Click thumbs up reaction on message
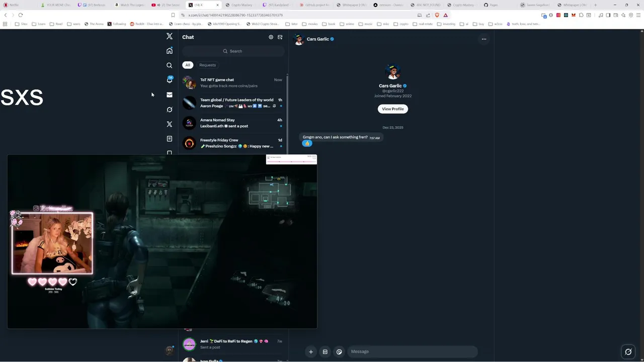Image resolution: width=644 pixels, height=362 pixels. (307, 144)
